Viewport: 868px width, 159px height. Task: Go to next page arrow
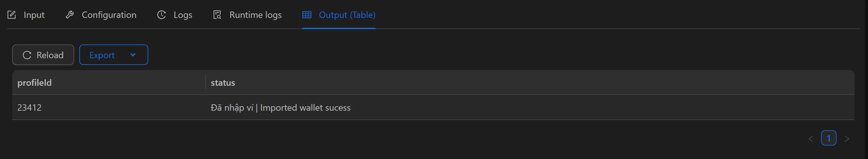pos(846,139)
